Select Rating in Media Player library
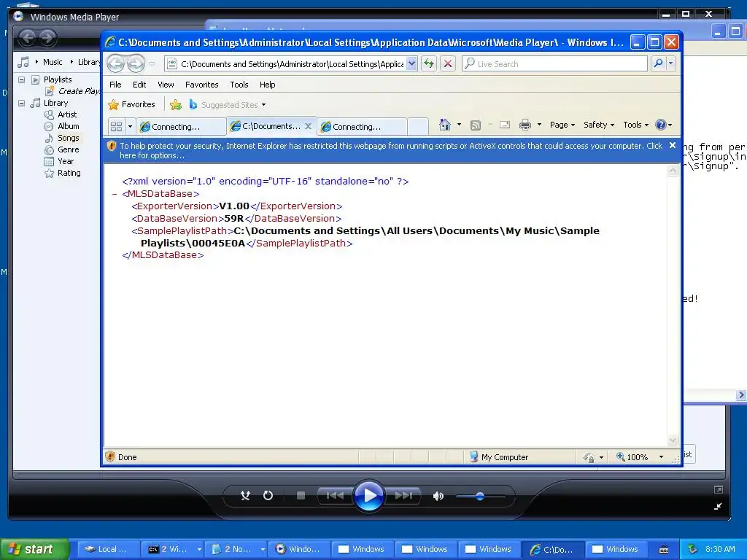747x560 pixels. [69, 173]
